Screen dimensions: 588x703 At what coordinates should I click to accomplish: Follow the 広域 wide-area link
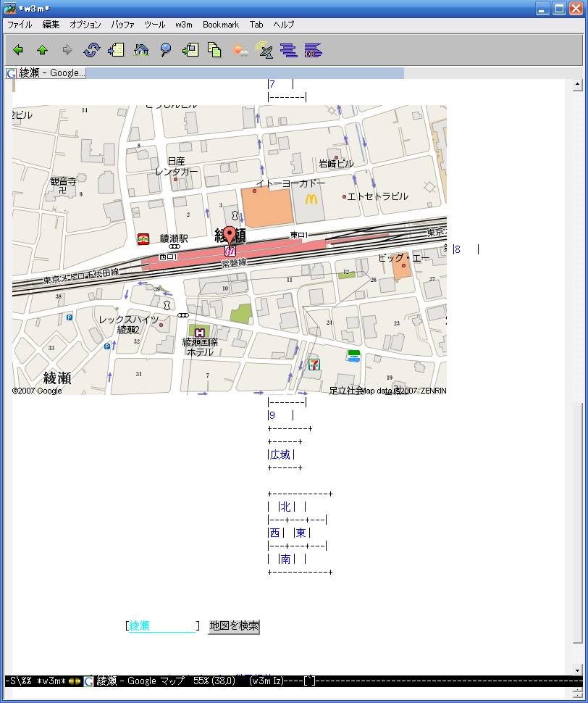(280, 454)
